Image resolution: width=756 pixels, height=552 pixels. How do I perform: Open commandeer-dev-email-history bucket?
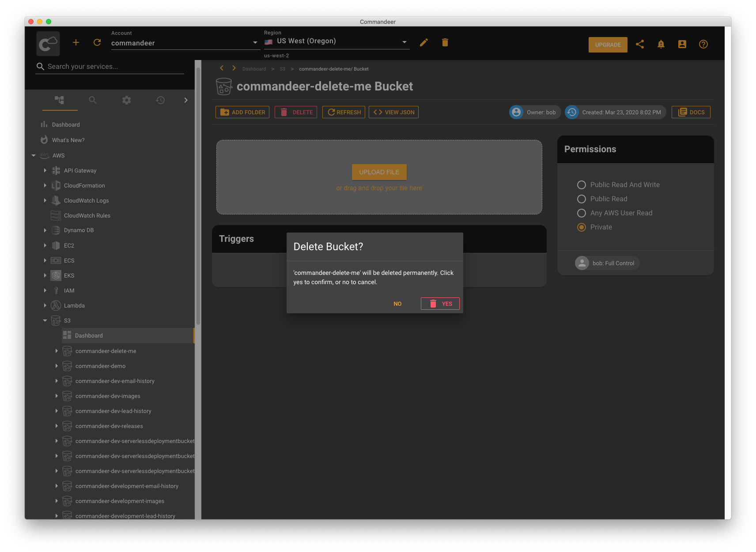(115, 381)
